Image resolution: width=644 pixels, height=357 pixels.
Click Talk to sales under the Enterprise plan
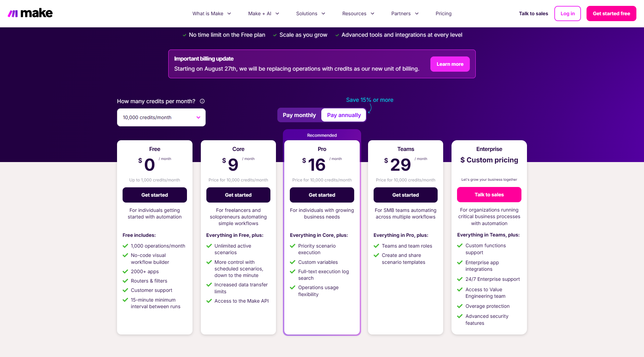[489, 194]
